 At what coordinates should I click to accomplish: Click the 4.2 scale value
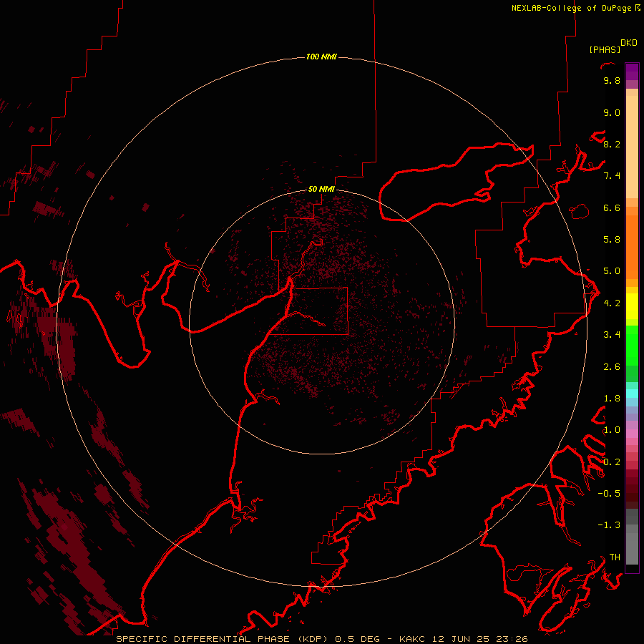pos(612,303)
